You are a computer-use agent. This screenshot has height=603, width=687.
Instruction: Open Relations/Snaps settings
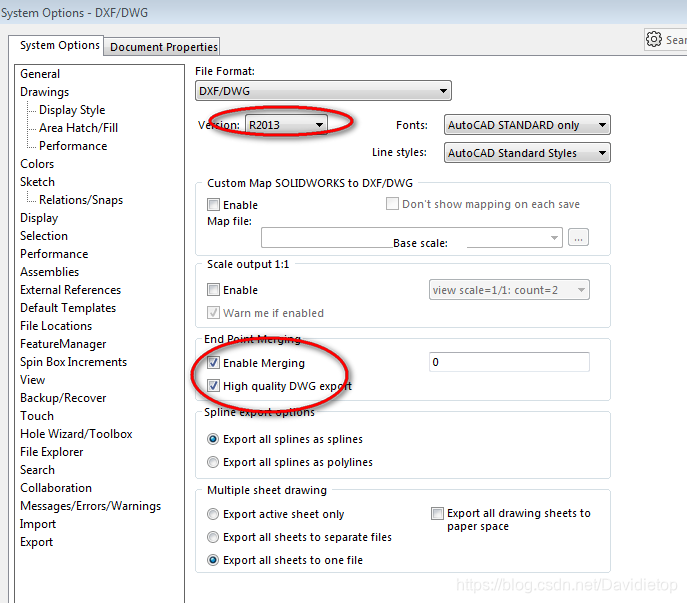tap(81, 199)
